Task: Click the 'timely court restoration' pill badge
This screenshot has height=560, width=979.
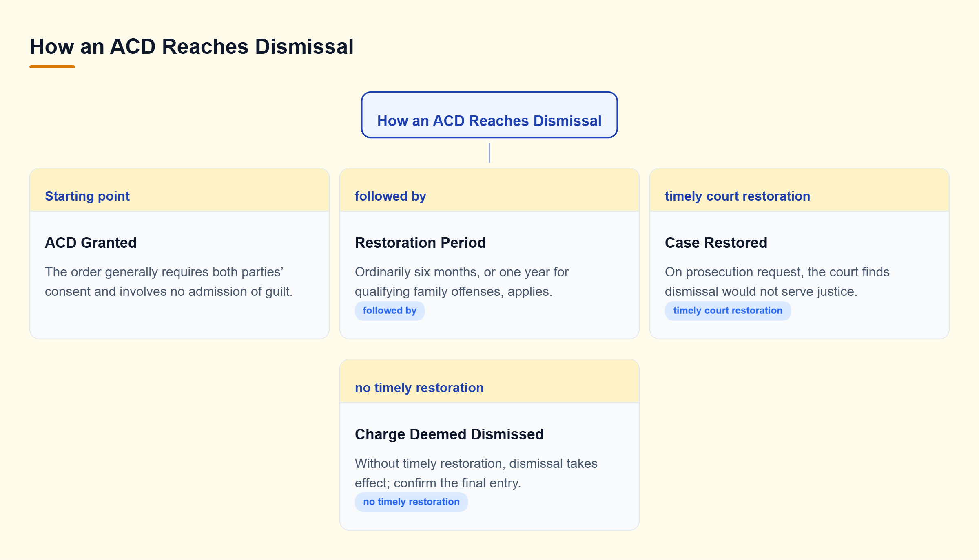Action: coord(728,311)
